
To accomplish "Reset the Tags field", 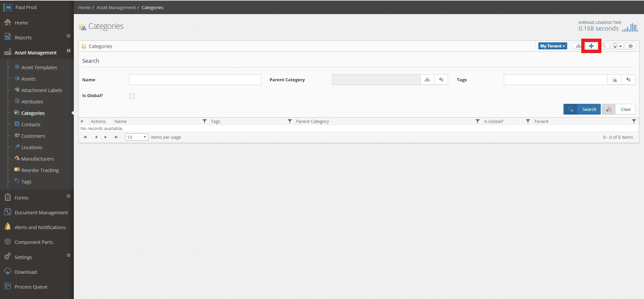I will point(628,80).
